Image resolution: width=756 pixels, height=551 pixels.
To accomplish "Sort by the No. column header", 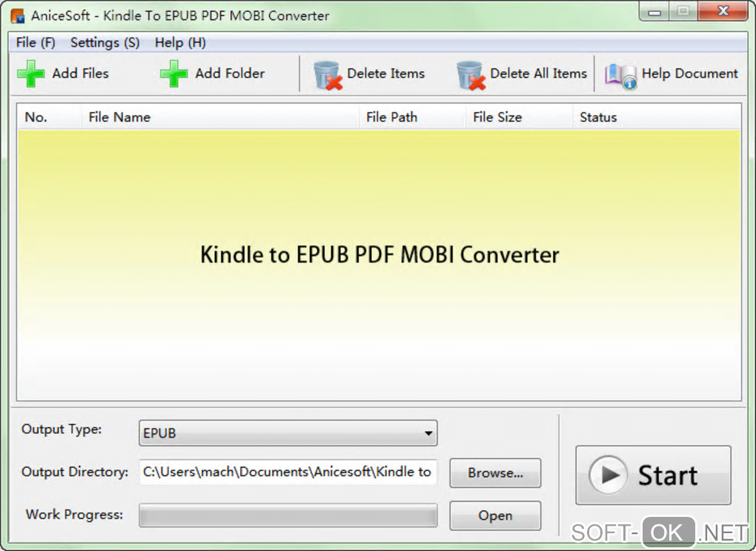I will point(49,116).
